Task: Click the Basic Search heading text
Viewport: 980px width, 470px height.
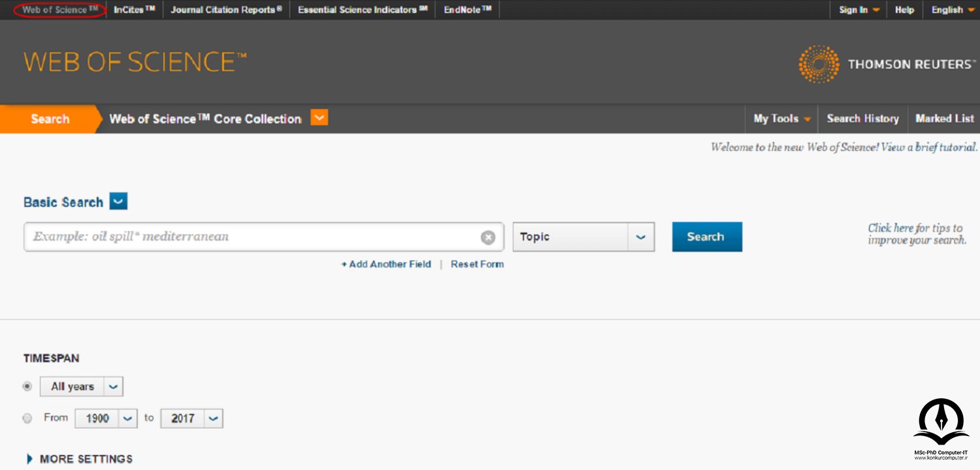Action: click(63, 202)
